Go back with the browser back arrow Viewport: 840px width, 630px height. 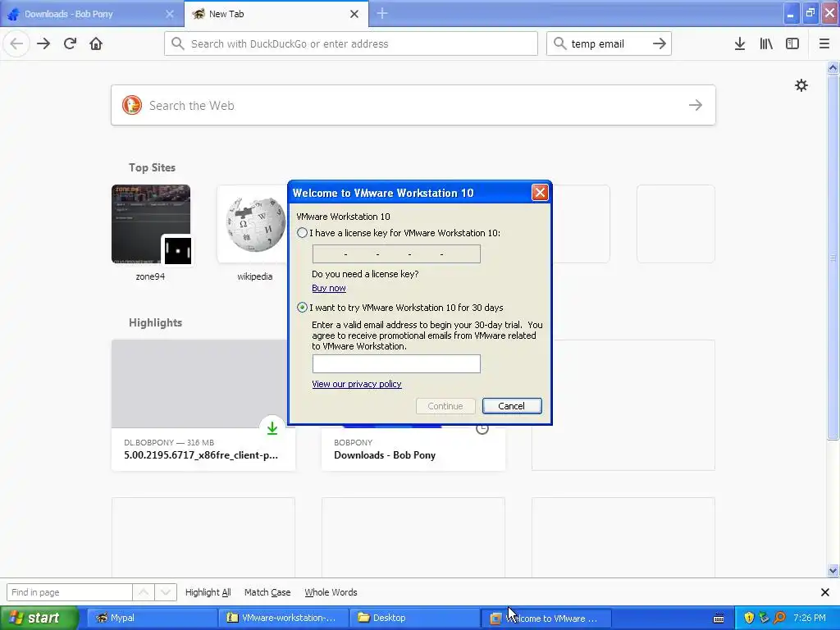pos(16,44)
